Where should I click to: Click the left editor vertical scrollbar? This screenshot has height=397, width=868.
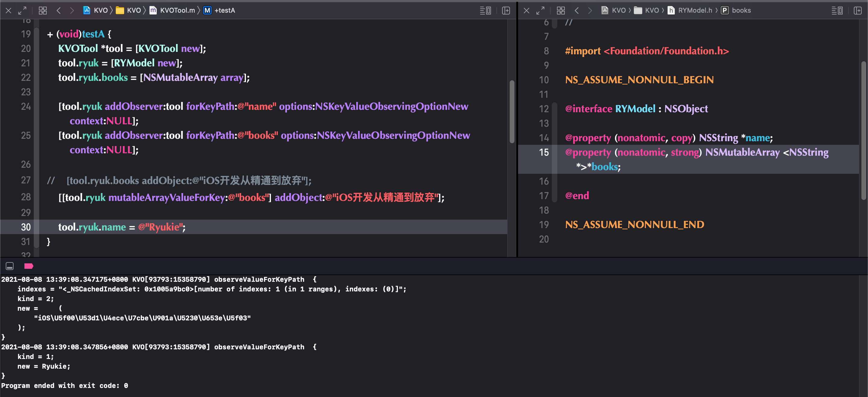(x=512, y=111)
